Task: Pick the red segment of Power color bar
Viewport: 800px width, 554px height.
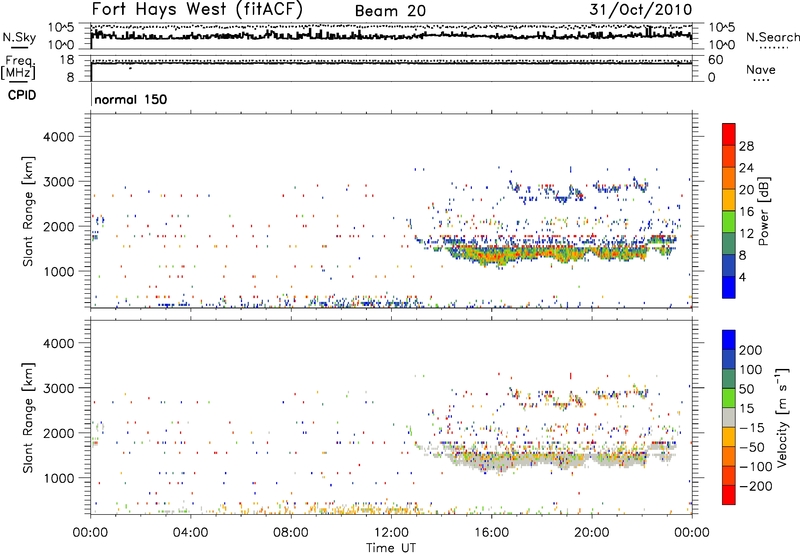Action: 729,135
